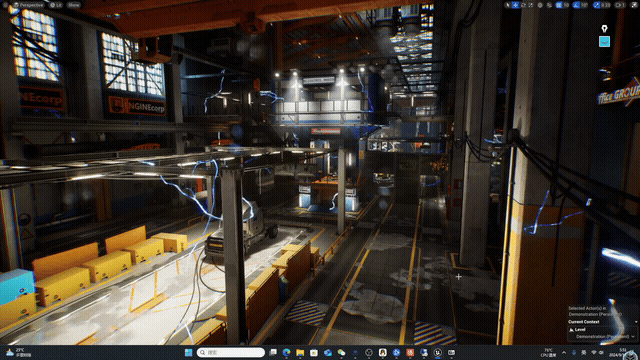This screenshot has height=360, width=640.
Task: Open the Lit view mode menu
Action: click(56, 5)
